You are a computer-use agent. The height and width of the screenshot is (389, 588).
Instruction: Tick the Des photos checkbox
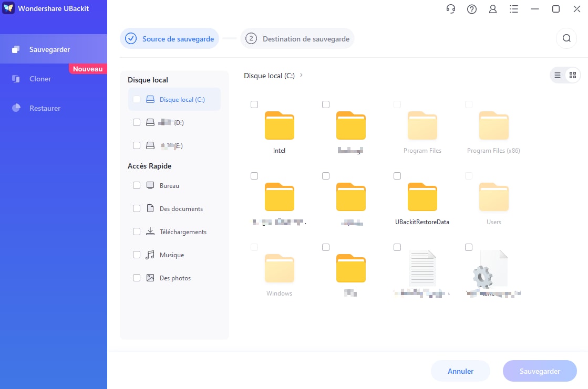(137, 278)
